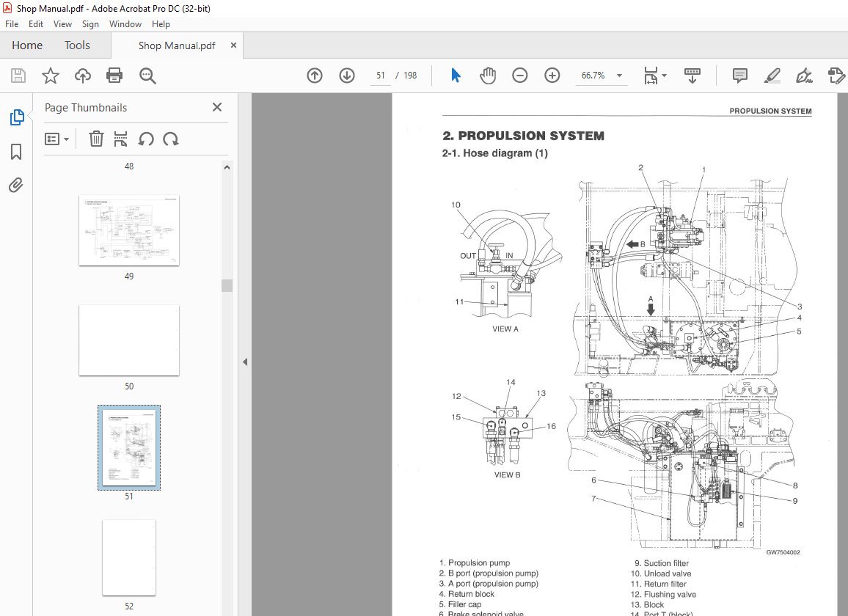Screen dimensions: 848x616
Task: Select the Highlight tool
Action: click(772, 75)
